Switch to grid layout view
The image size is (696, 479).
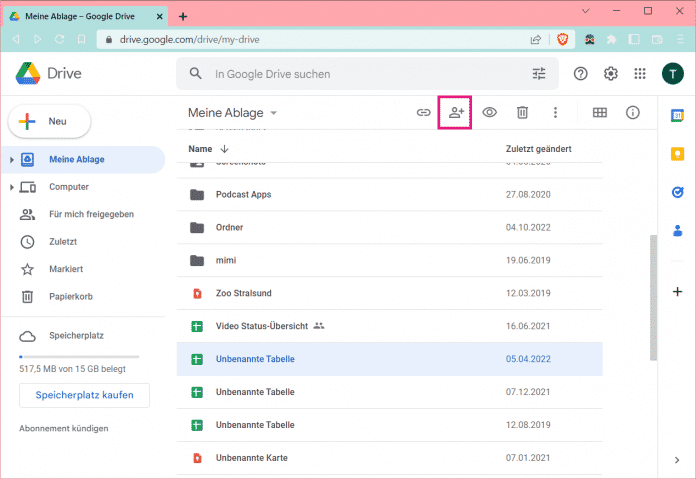pos(600,113)
